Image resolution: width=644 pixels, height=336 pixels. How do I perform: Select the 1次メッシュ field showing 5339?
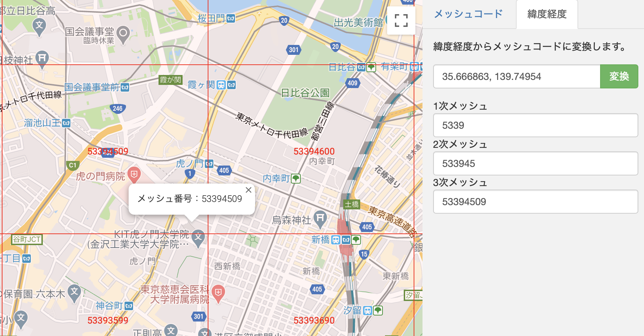coord(535,125)
